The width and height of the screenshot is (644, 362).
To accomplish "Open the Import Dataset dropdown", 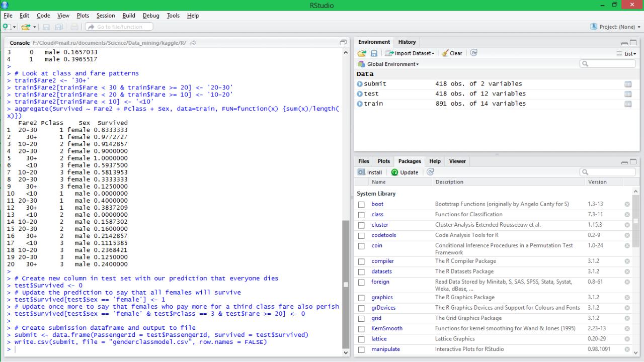I will [409, 53].
